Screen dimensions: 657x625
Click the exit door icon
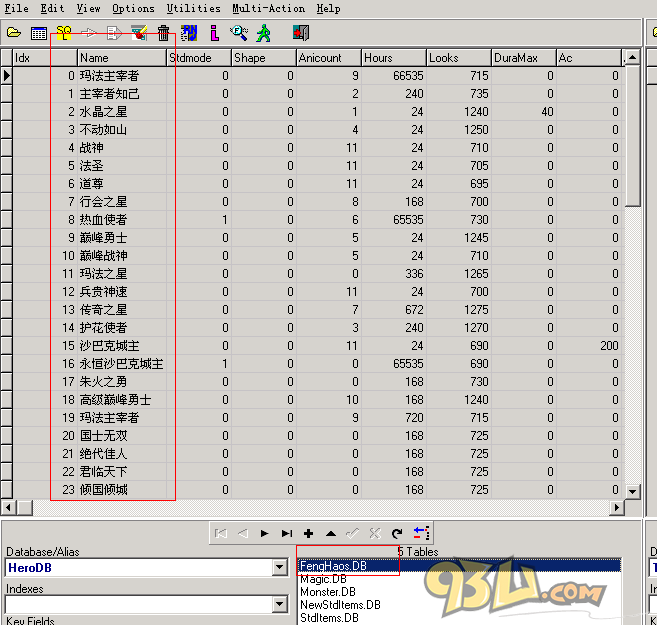pyautogui.click(x=301, y=33)
